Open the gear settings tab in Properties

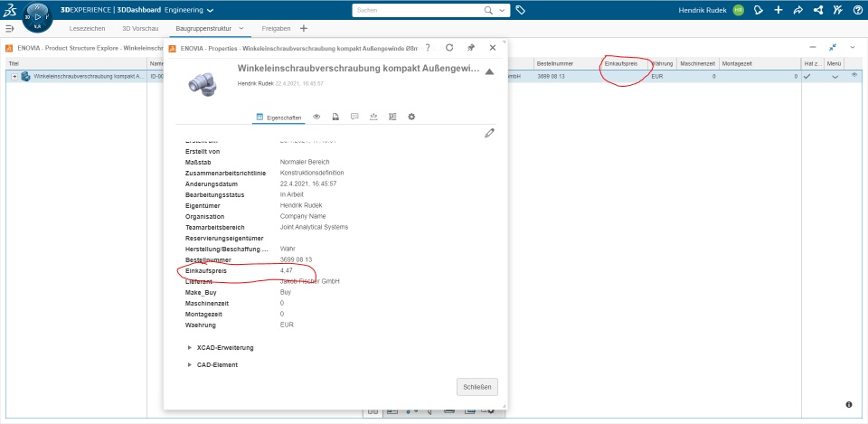point(411,117)
